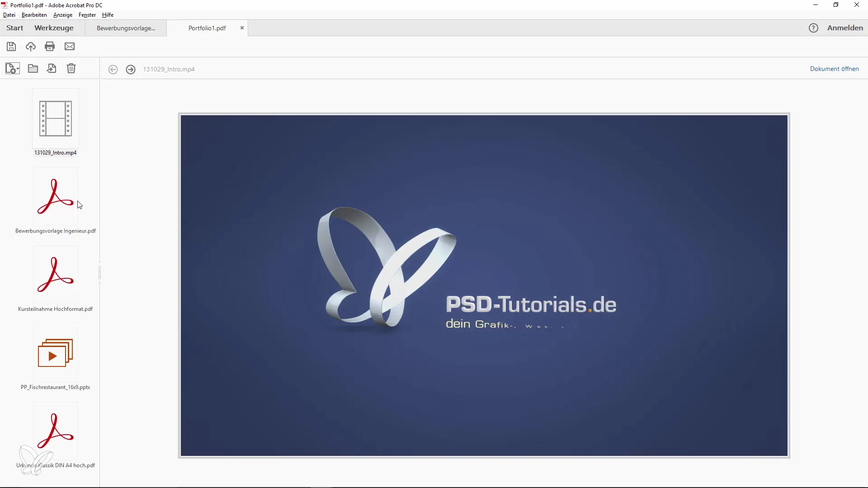Click the video preview of PSD-Tutorials.de
This screenshot has height=488, width=868.
484,286
